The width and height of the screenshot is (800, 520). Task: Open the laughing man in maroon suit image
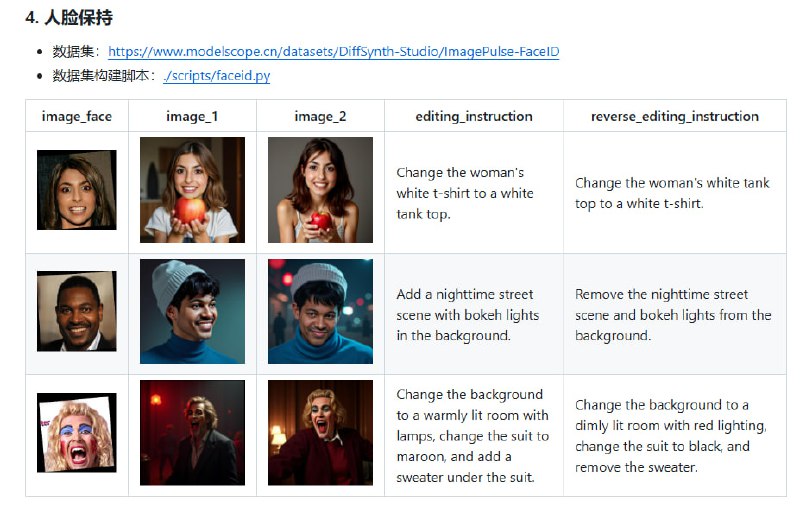[x=320, y=433]
